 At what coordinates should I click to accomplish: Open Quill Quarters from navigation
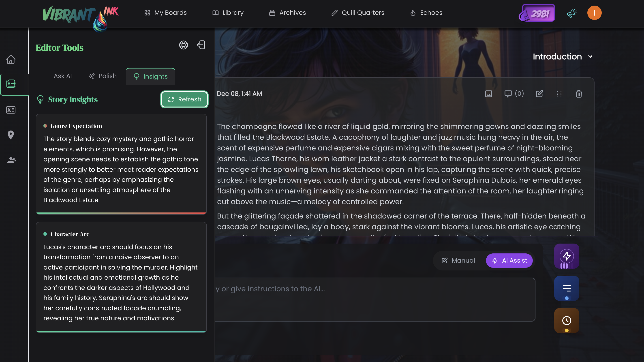[357, 13]
